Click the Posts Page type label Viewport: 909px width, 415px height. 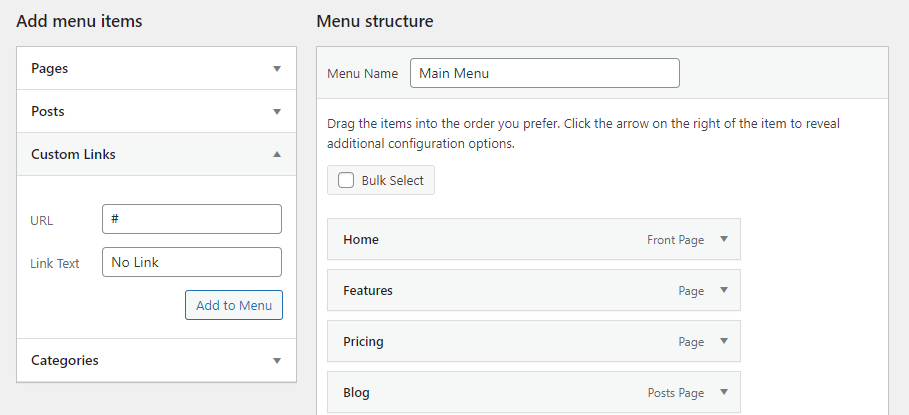(675, 393)
